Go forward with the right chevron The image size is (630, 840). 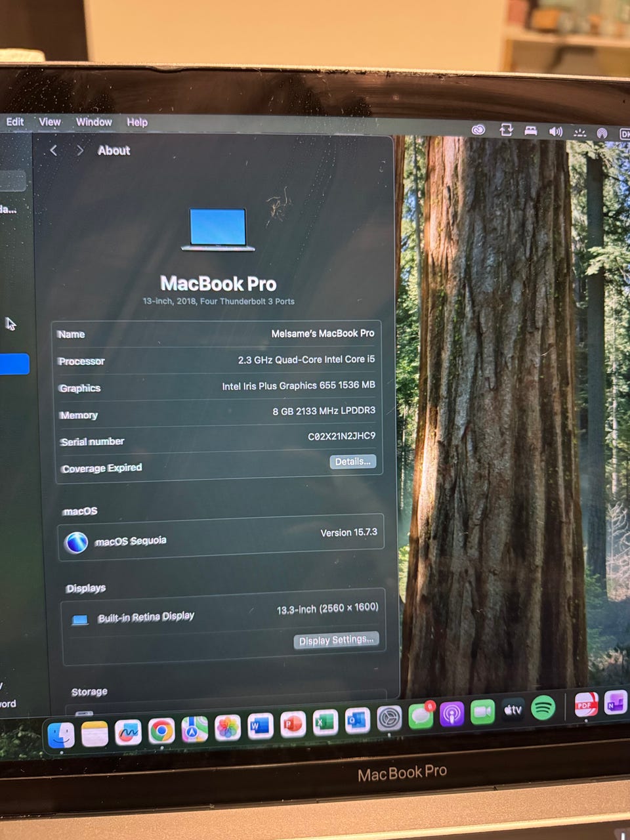79,150
